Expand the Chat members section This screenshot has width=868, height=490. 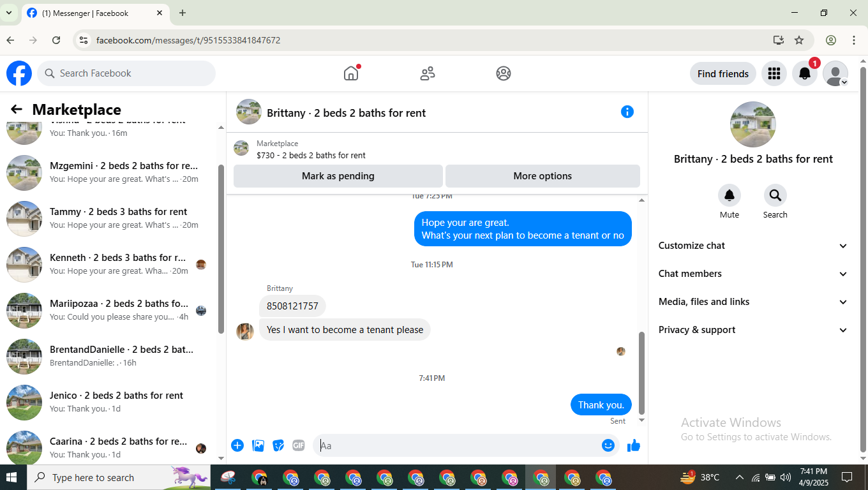(x=753, y=274)
